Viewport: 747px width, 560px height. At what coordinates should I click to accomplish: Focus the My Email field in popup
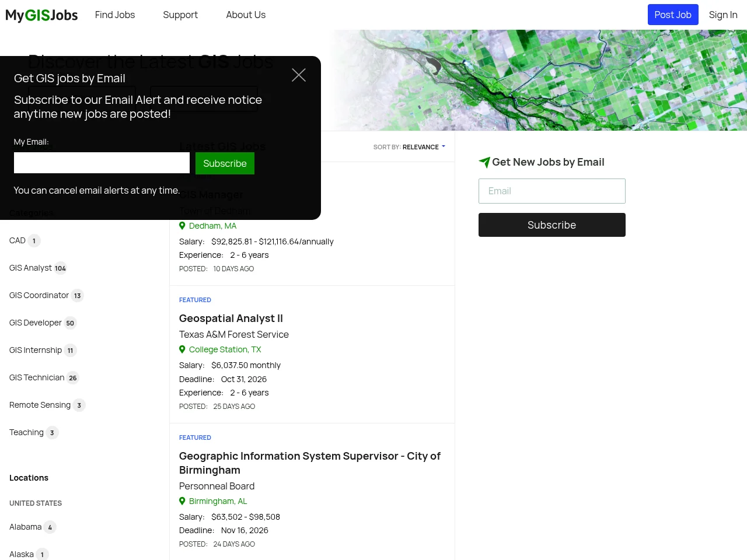pyautogui.click(x=102, y=163)
